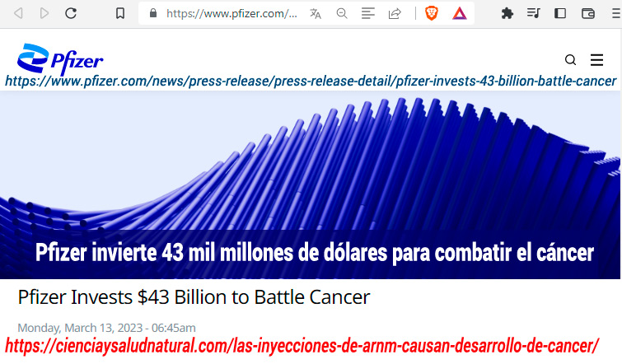Click the zoom magnifier in address bar

pyautogui.click(x=342, y=13)
